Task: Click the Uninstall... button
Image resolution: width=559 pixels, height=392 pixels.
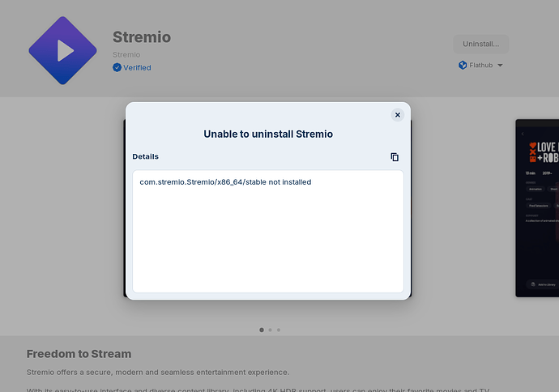Action: 481,45
